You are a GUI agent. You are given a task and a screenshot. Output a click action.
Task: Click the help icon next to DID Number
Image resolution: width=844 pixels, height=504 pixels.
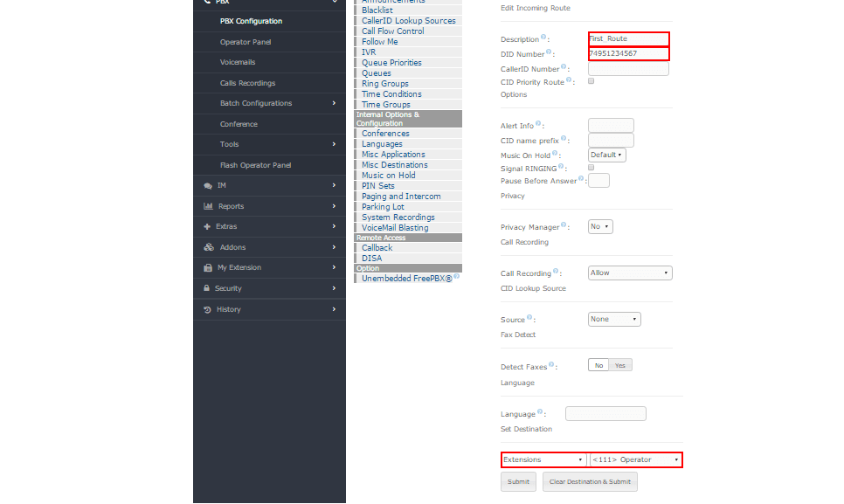(549, 52)
